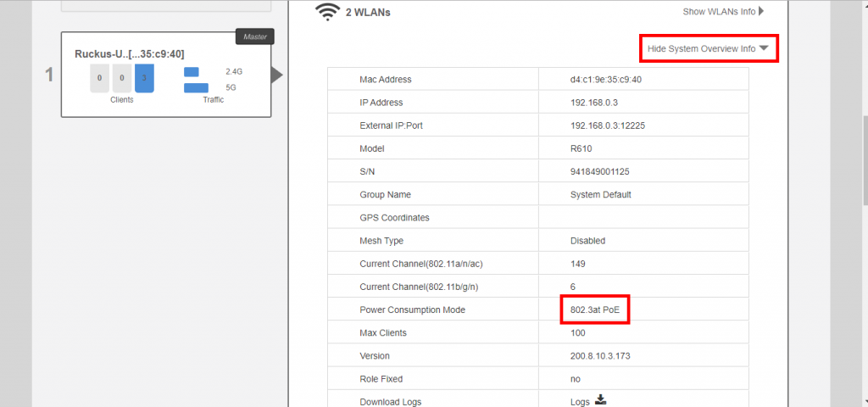Click the Logs download icon
The height and width of the screenshot is (407, 868).
601,400
